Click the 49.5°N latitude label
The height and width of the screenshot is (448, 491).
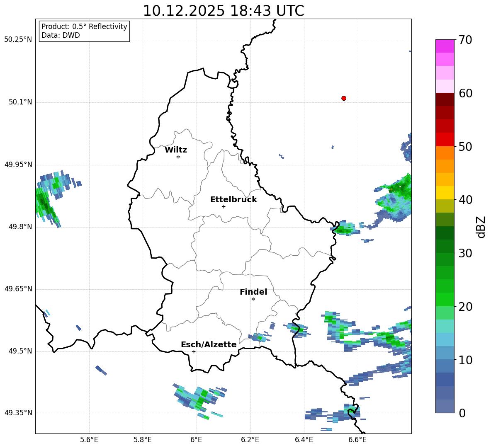20,351
